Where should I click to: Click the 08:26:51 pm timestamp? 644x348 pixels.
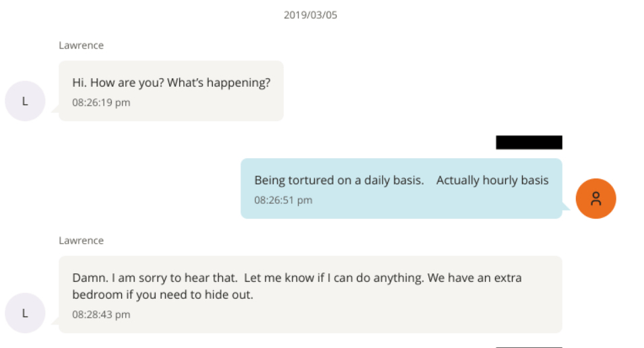tap(283, 200)
